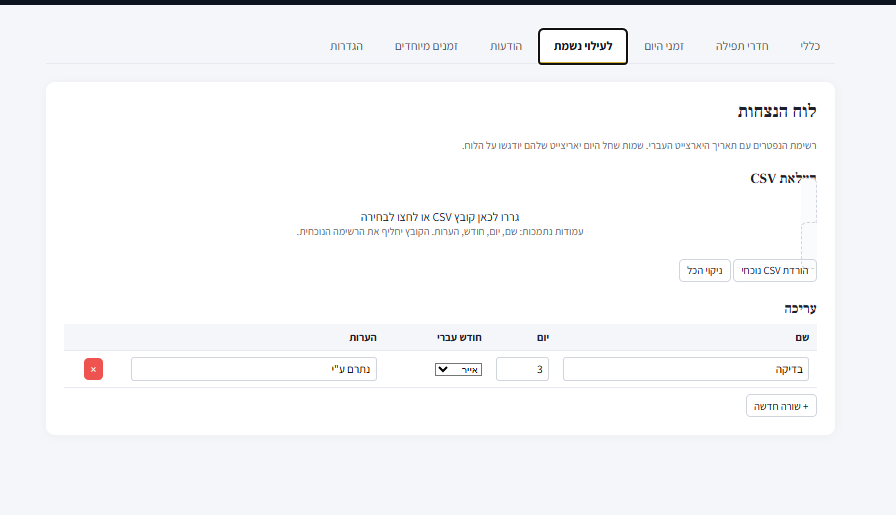Click the notes field containing נתרם ע"י
The image size is (896, 515).
point(254,369)
